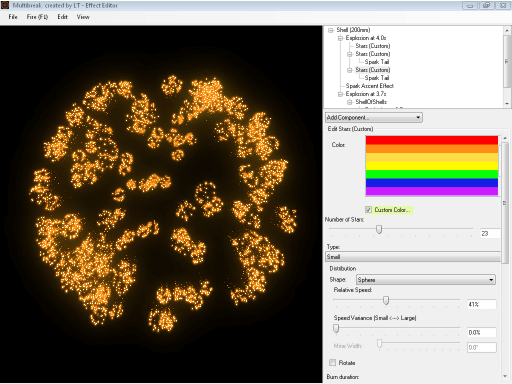Open the Shape dropdown showing Sphere
512x384 pixels.
(426, 280)
